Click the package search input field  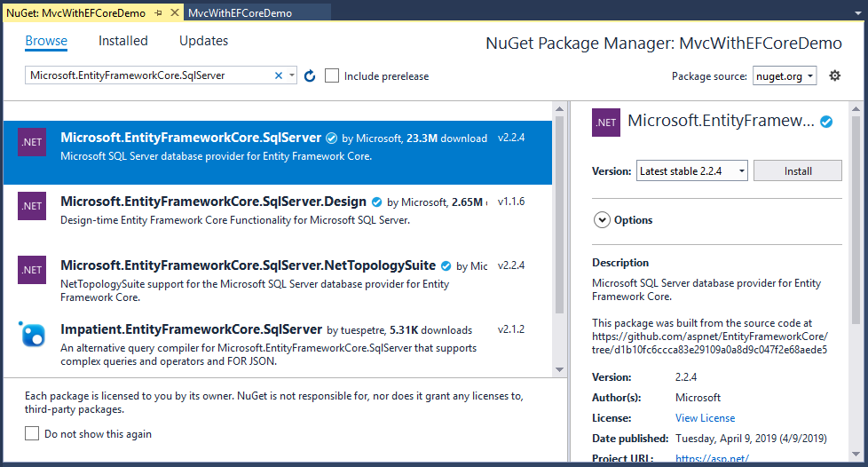[x=151, y=75]
